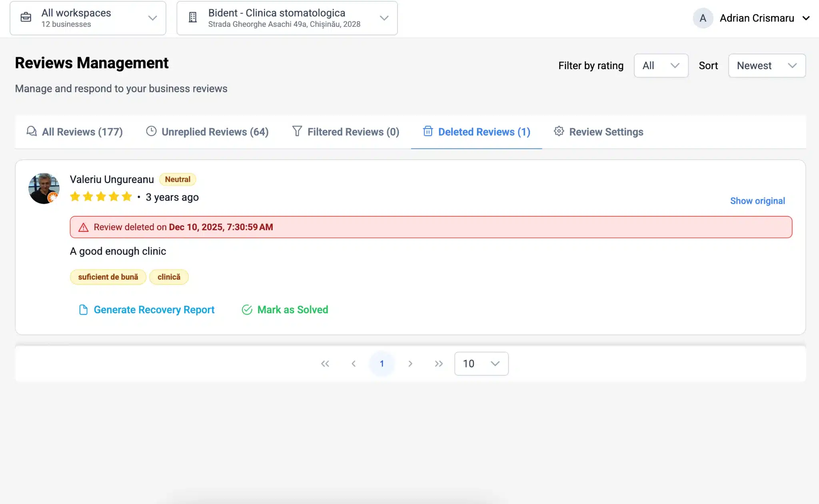
Task: Click the trash icon on Deleted Reviews tab
Action: pos(428,131)
